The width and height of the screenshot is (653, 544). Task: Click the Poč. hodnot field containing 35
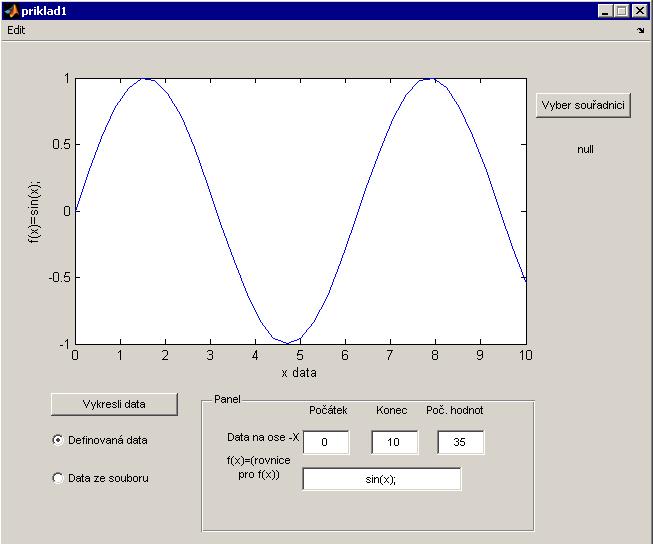click(x=461, y=442)
